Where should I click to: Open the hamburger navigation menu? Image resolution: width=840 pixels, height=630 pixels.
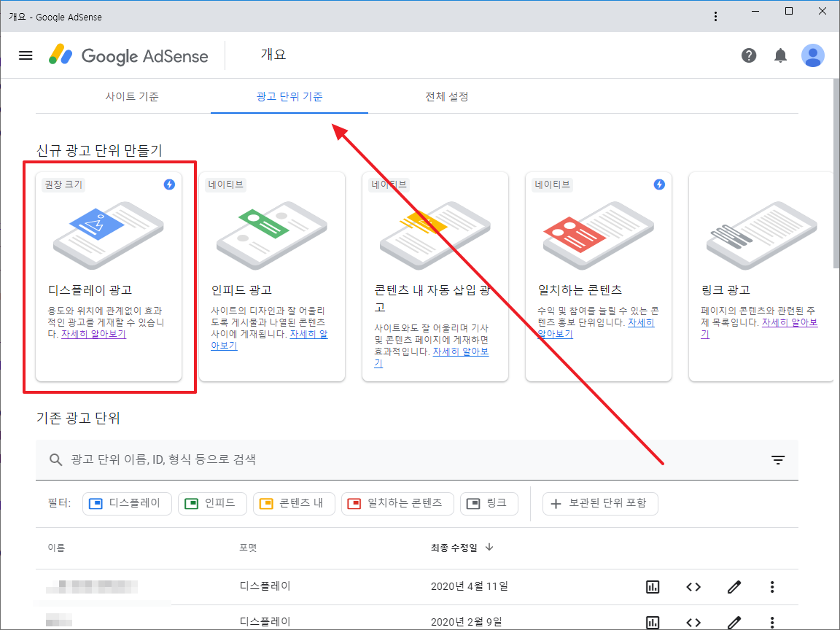pos(26,55)
